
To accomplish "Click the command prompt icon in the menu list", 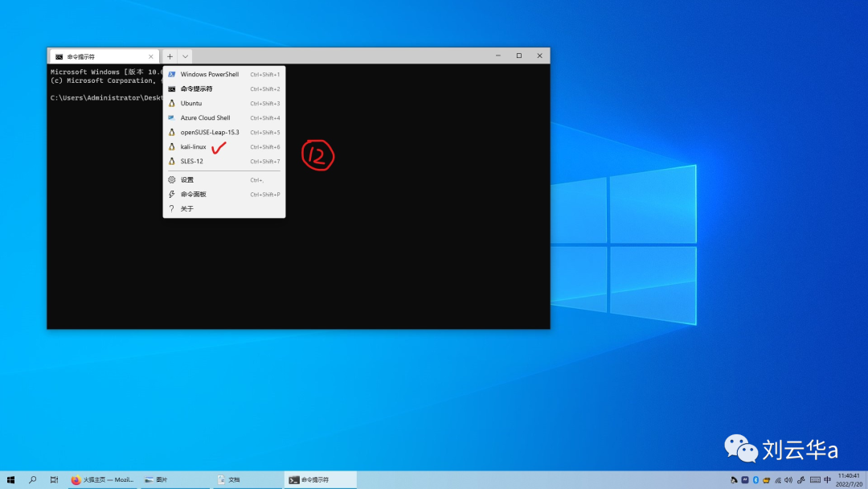I will (x=172, y=88).
